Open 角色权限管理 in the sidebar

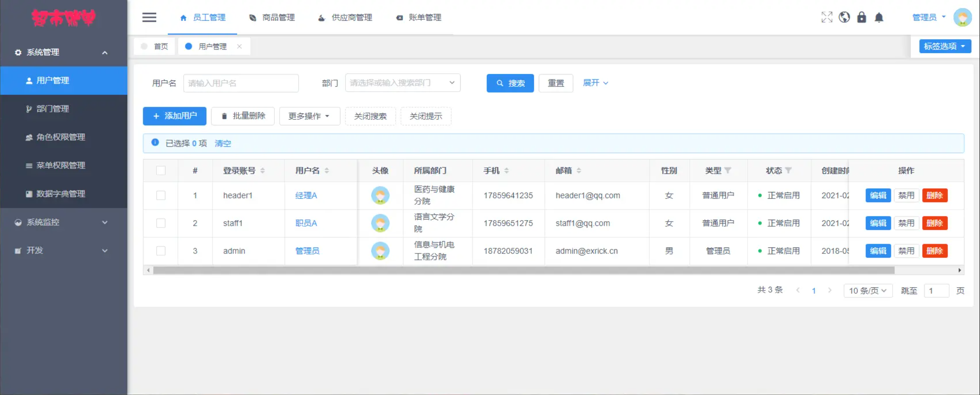(61, 137)
